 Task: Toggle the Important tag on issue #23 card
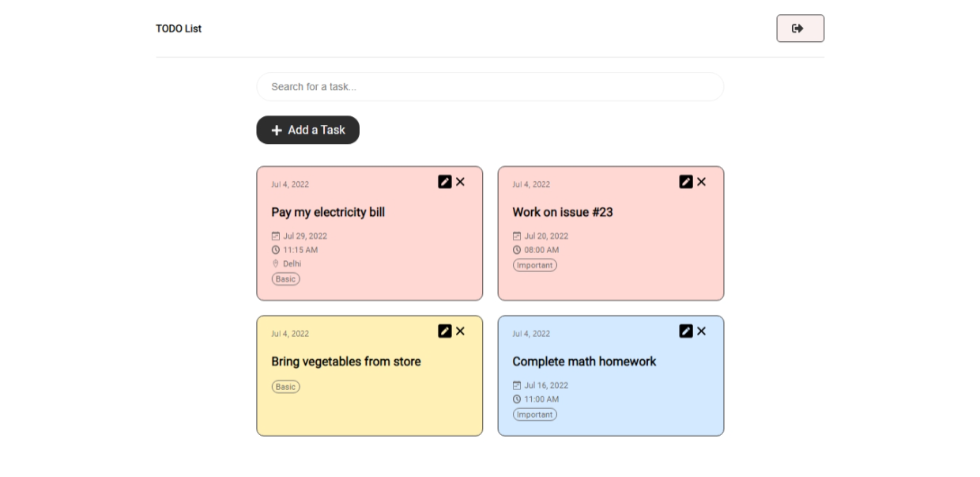coord(535,265)
